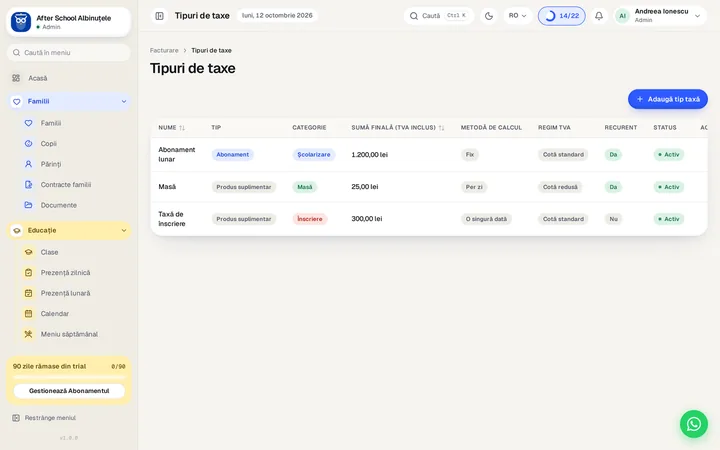This screenshot has height=450, width=720.
Task: Click the Documente folder icon
Action: tap(28, 205)
